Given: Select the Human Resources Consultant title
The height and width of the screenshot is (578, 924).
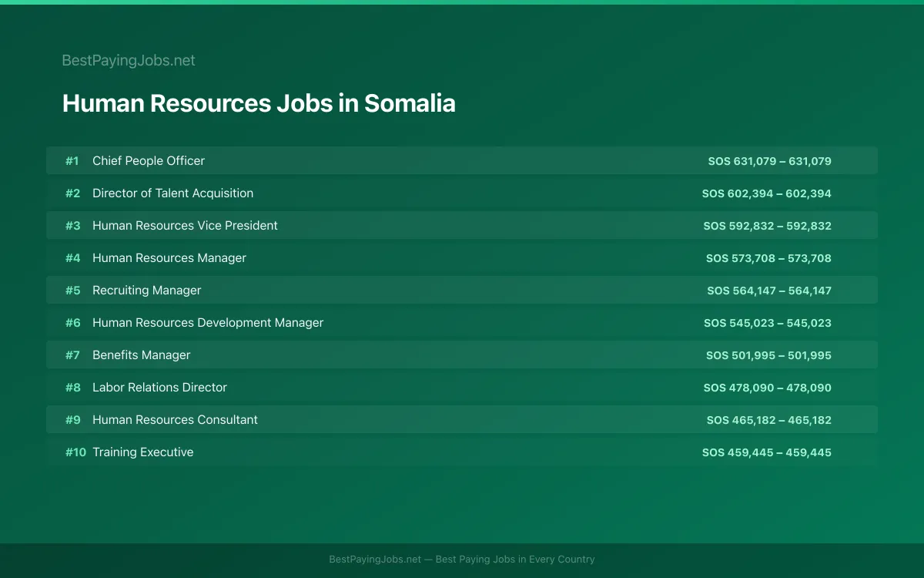Looking at the screenshot, I should click(x=175, y=419).
